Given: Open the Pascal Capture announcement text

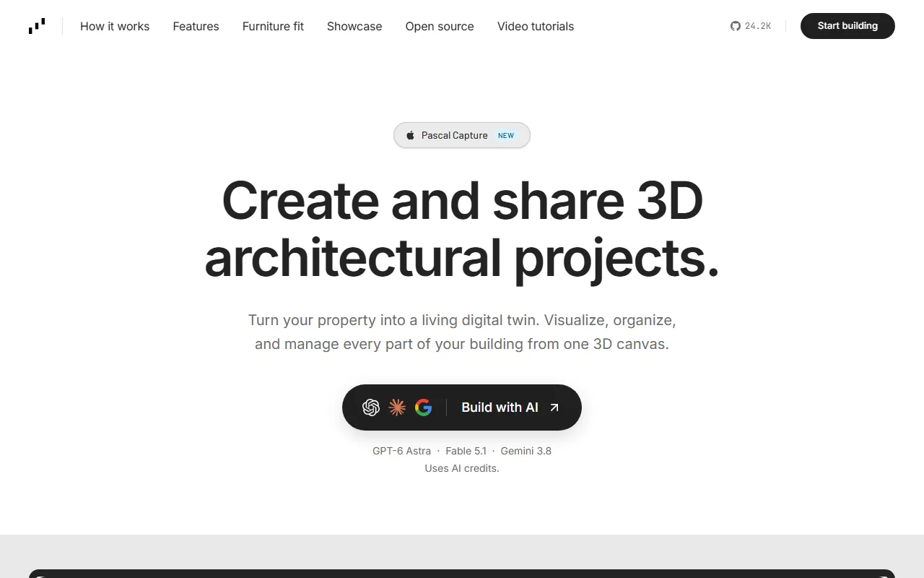Looking at the screenshot, I should (455, 135).
